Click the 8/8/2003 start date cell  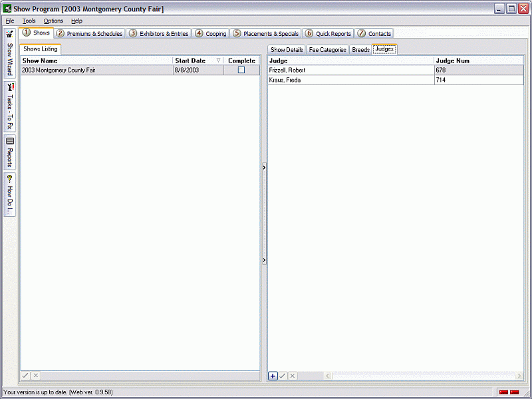198,70
